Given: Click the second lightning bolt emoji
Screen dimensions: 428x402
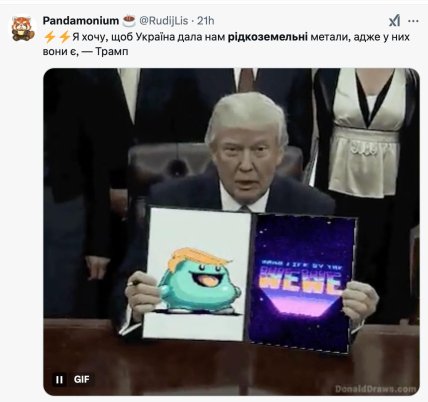Looking at the screenshot, I should pyautogui.click(x=64, y=36).
